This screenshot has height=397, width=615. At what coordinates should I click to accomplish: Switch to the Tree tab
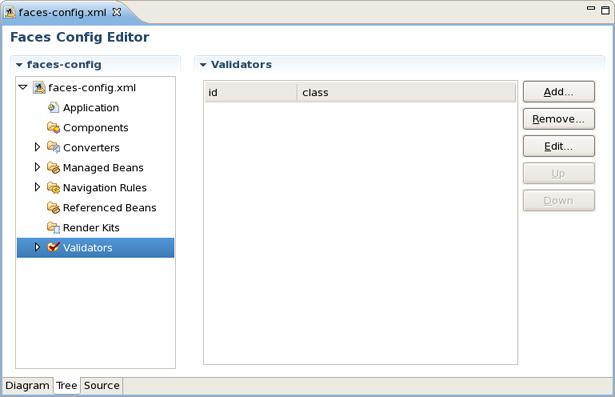point(66,386)
